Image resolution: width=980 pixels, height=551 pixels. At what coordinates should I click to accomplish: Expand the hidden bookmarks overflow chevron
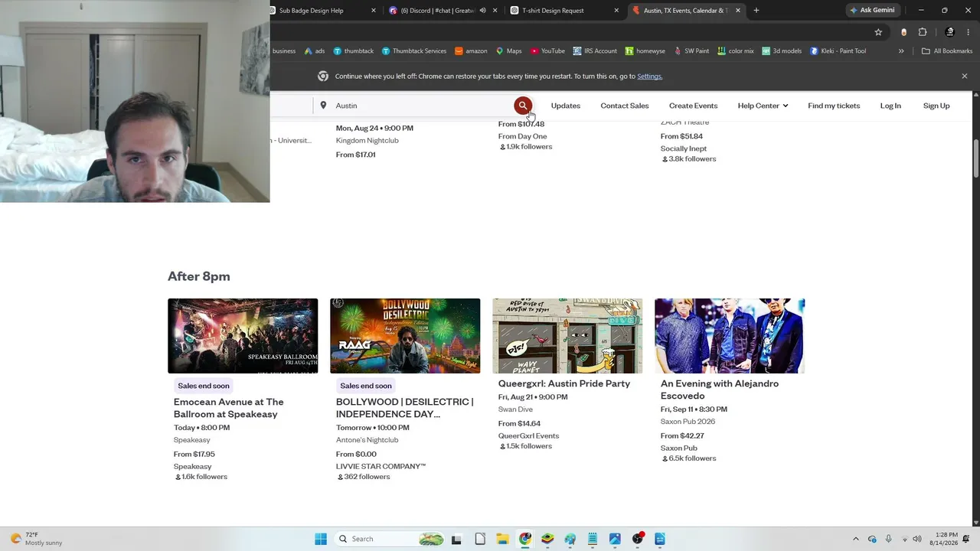[901, 51]
